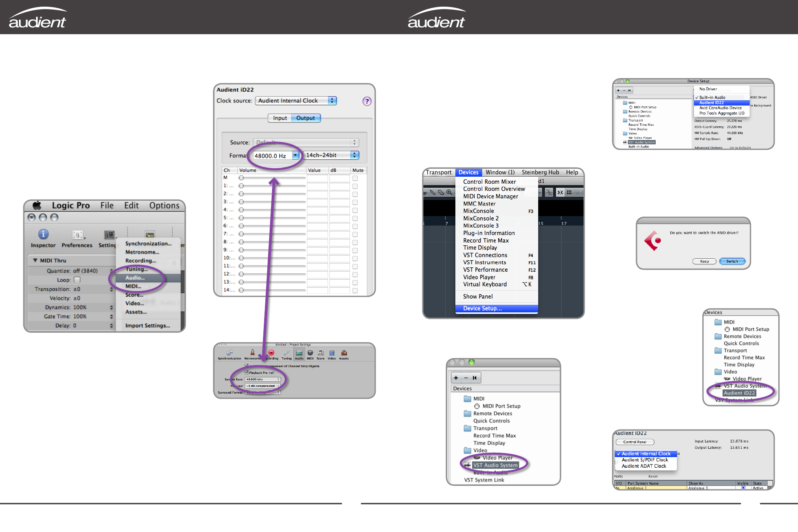Open the Sample Rate 48.000 kHz dropdown
This screenshot has width=798, height=532.
pyautogui.click(x=263, y=379)
